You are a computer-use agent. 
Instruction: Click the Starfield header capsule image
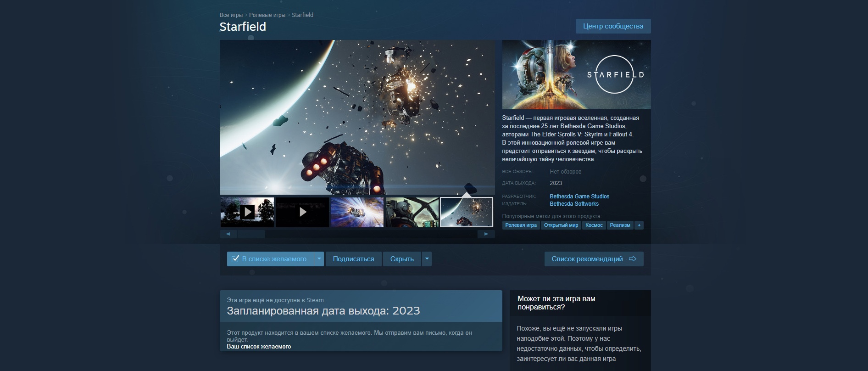577,74
